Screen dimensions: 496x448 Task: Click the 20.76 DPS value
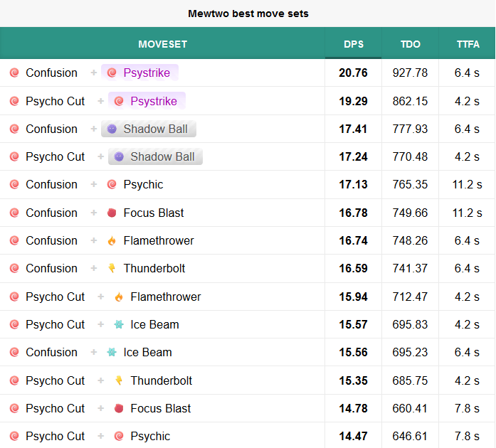[353, 73]
